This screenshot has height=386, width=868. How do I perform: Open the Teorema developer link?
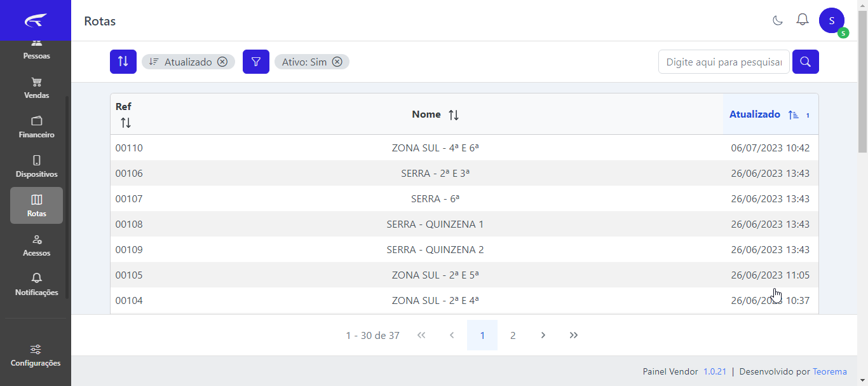(830, 371)
